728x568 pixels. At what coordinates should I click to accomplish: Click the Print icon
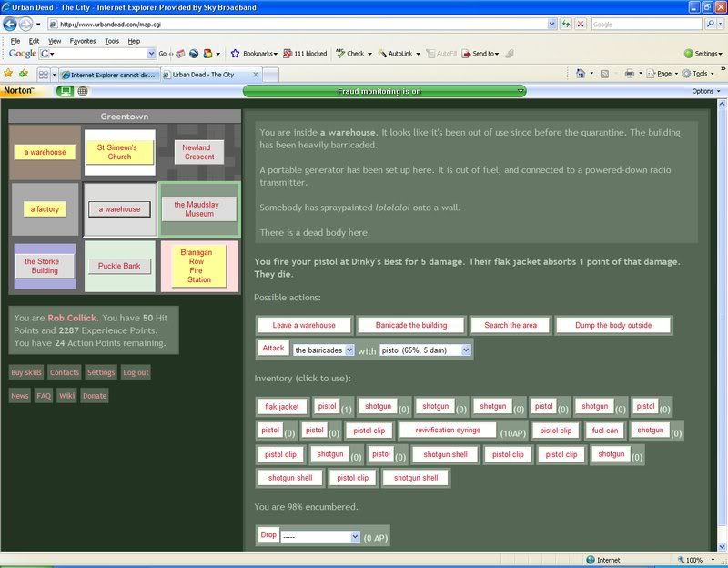click(629, 74)
